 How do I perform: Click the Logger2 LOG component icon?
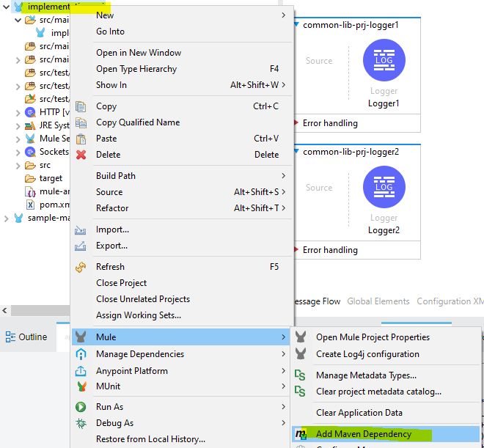point(384,187)
